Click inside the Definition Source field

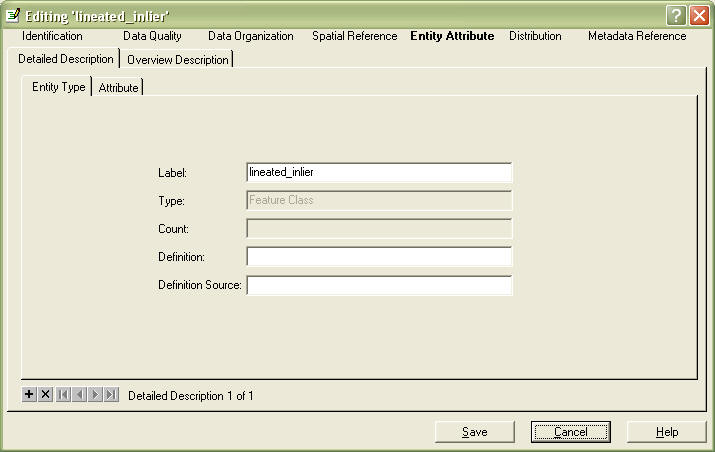[x=379, y=286]
